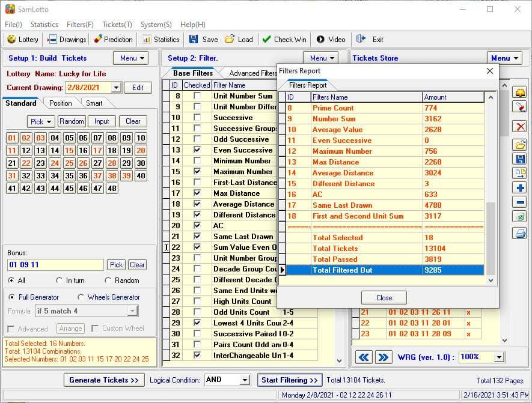
Task: Click the Check Win green checkmark
Action: (x=267, y=39)
